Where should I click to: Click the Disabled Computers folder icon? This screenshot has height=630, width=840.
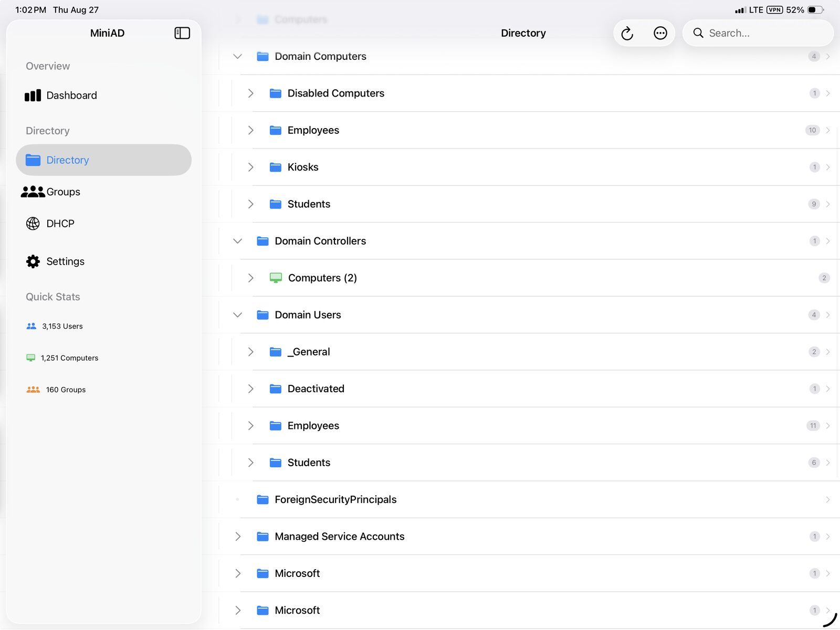(275, 93)
